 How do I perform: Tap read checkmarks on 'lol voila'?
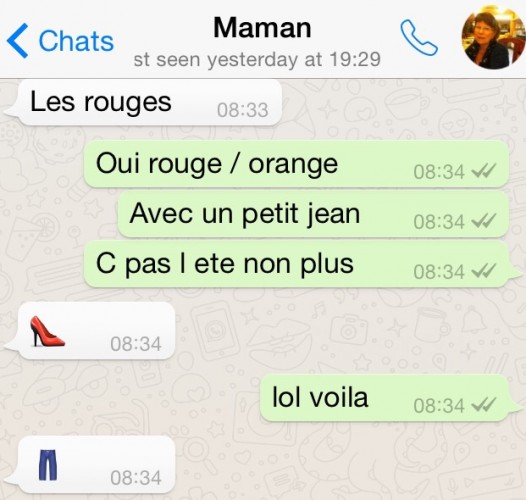[x=483, y=405]
